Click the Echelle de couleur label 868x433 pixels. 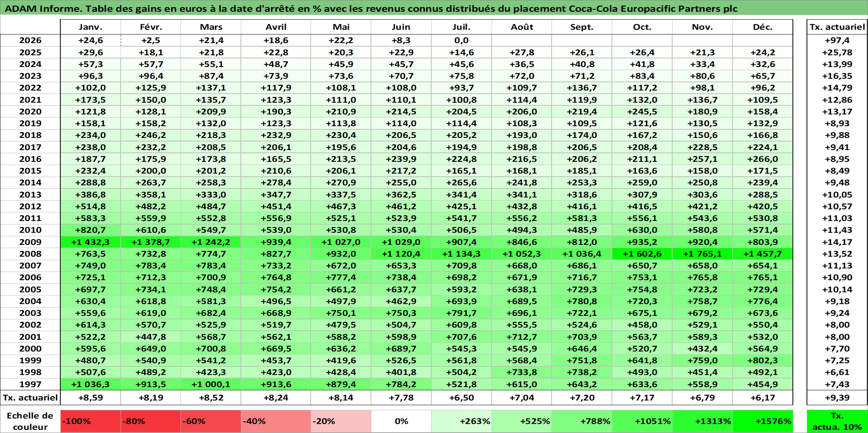[x=30, y=421]
